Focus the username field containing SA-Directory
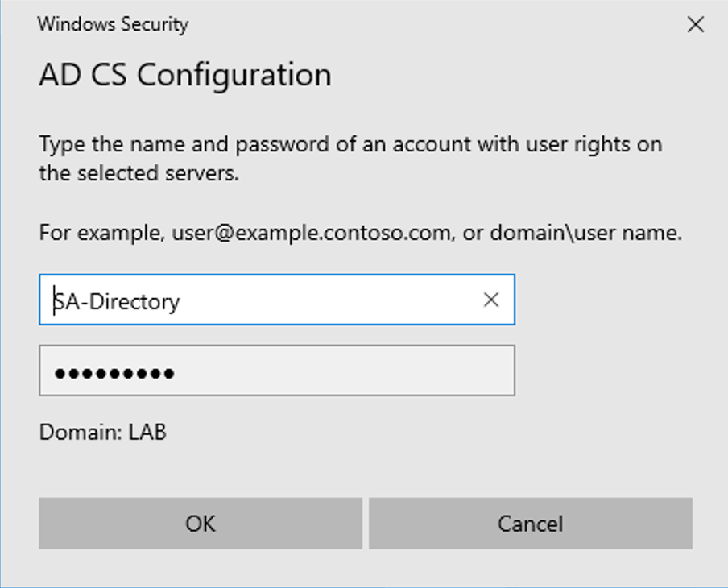Image resolution: width=728 pixels, height=588 pixels. [258, 300]
